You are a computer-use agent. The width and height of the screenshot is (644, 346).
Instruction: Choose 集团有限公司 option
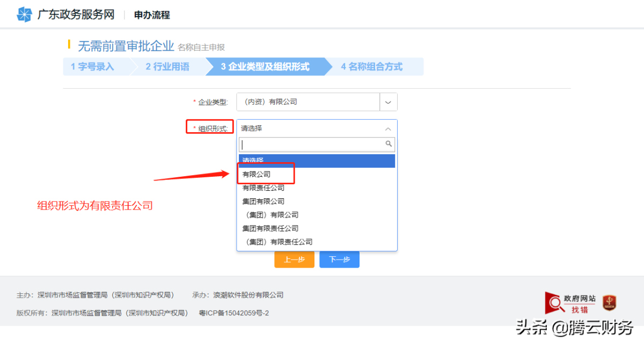tap(264, 201)
